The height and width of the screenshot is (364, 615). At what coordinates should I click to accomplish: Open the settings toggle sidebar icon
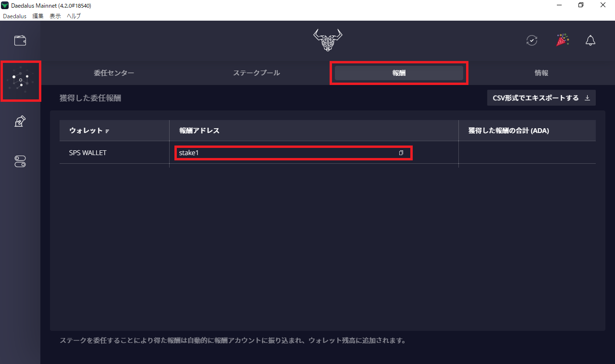point(20,162)
